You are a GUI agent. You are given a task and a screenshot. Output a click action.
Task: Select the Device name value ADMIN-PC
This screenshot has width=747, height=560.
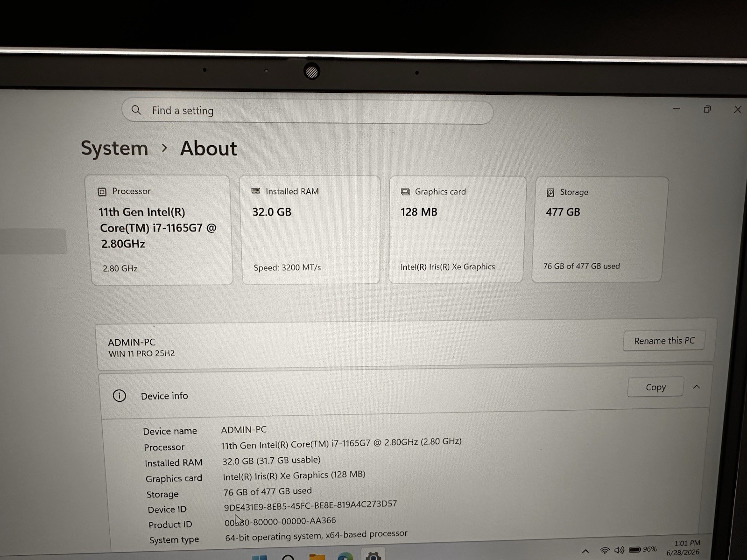244,429
